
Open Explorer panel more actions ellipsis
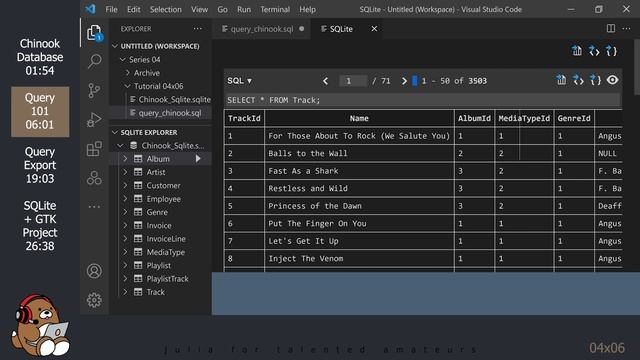tap(198, 29)
